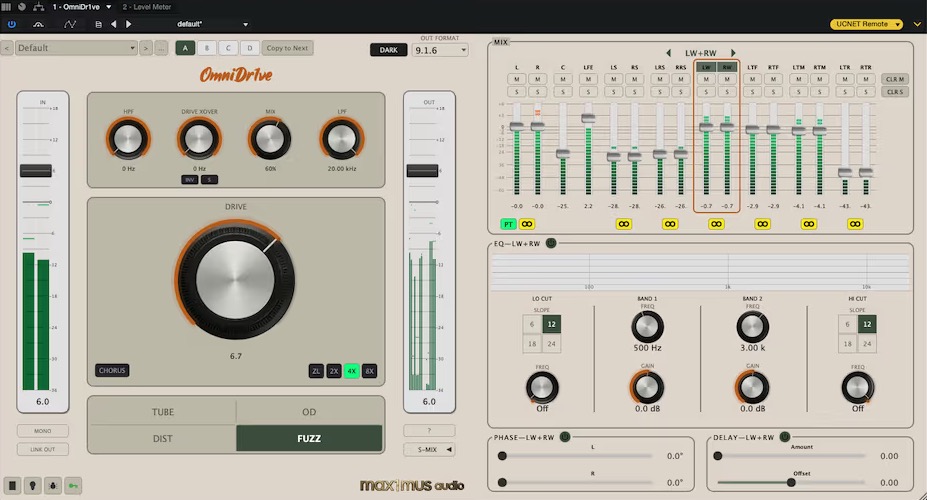Select the FUZZ drive mode
Viewport: 927px width, 500px height.
309,439
